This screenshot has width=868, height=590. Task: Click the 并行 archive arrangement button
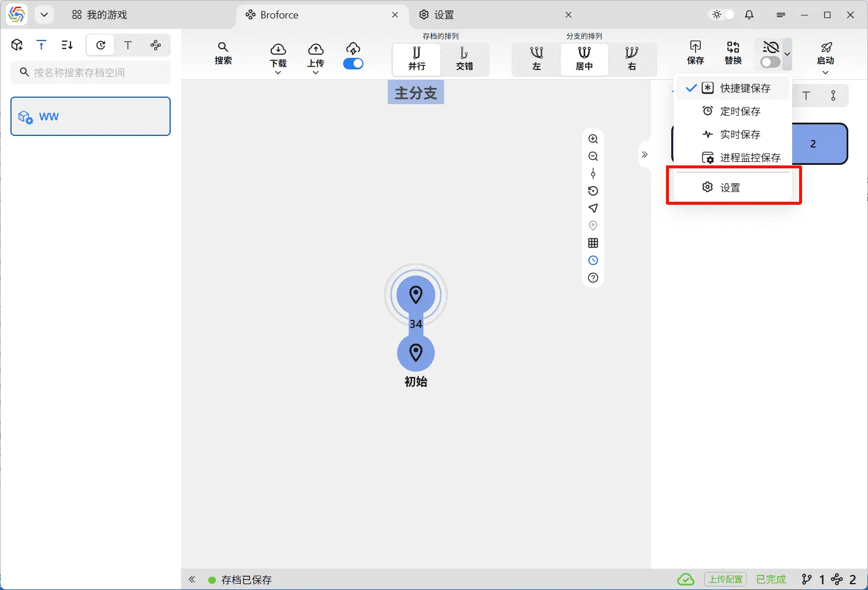[x=416, y=60]
